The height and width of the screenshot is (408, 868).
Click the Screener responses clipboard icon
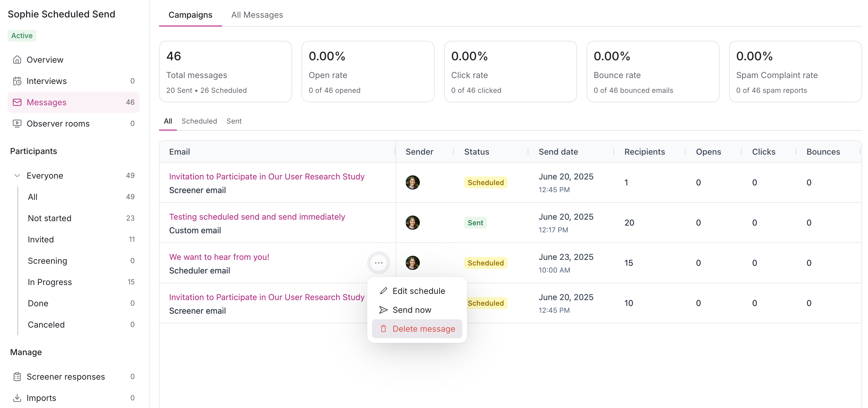[x=17, y=376]
